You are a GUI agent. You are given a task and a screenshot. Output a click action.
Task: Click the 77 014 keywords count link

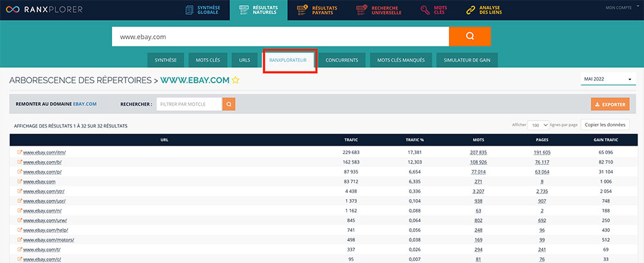[x=478, y=171]
